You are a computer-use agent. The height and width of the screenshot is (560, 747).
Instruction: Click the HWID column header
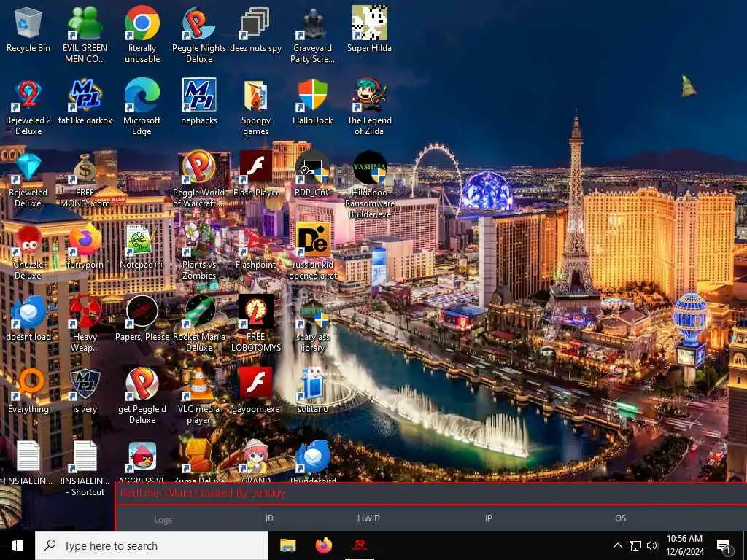[368, 518]
